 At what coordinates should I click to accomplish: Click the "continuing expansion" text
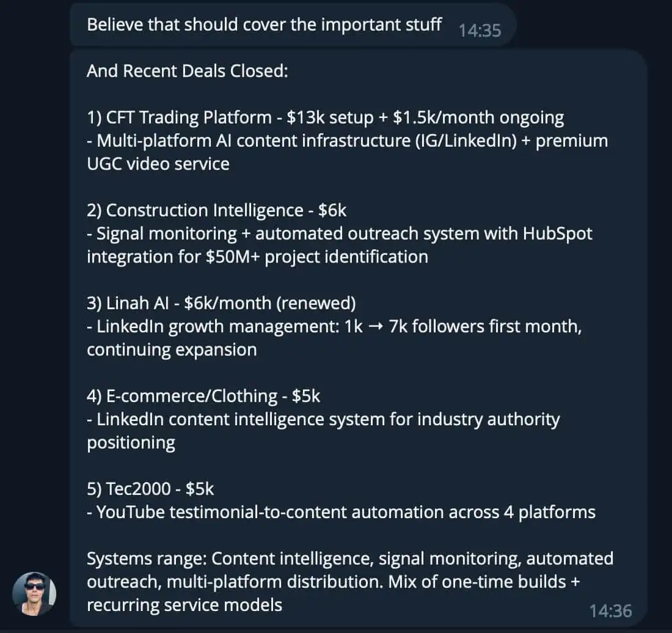(172, 349)
